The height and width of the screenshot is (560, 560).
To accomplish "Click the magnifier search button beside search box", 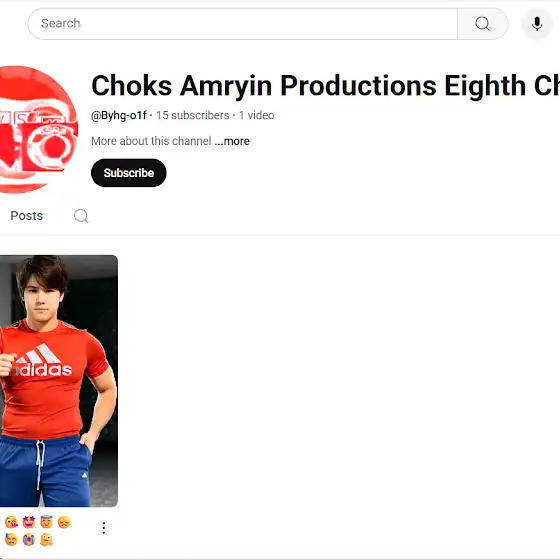I will (x=482, y=24).
